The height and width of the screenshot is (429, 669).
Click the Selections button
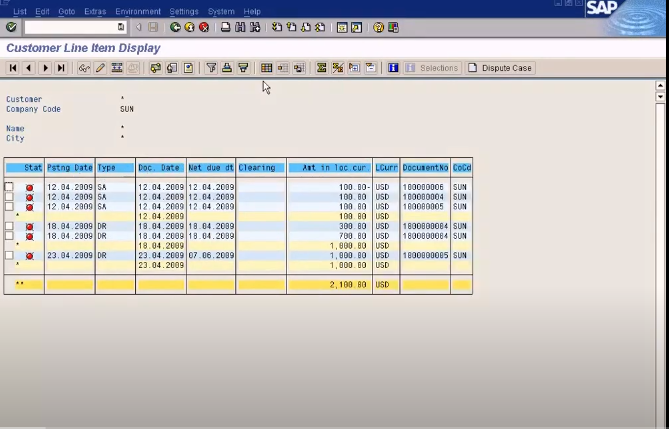[432, 68]
